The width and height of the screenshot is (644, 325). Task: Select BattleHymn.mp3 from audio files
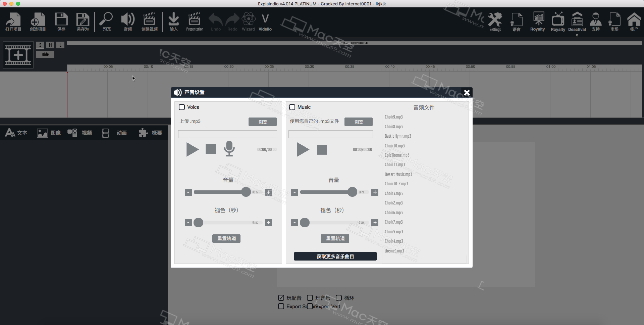point(398,136)
